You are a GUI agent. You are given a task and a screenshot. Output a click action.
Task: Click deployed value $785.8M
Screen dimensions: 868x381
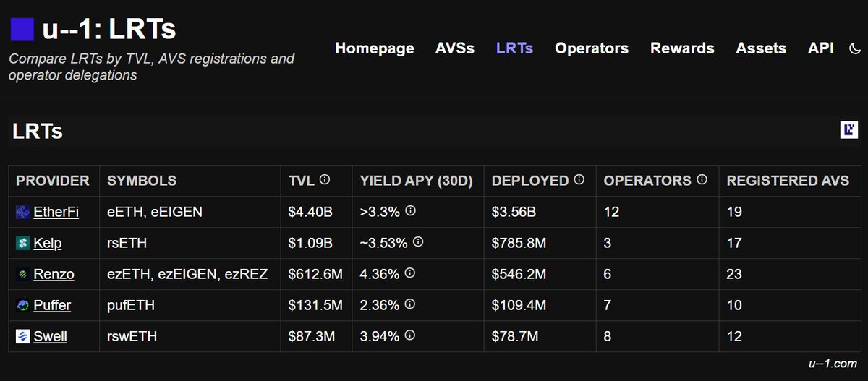(x=519, y=243)
